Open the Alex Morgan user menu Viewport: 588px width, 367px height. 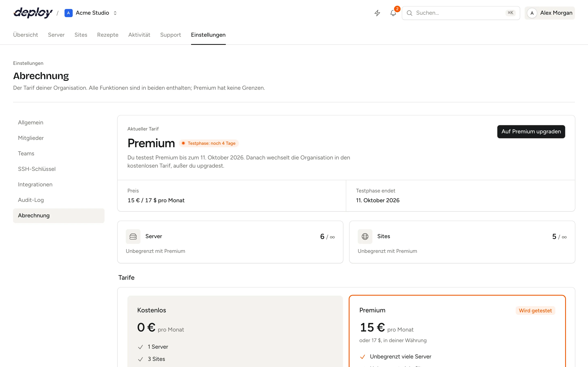click(x=550, y=13)
